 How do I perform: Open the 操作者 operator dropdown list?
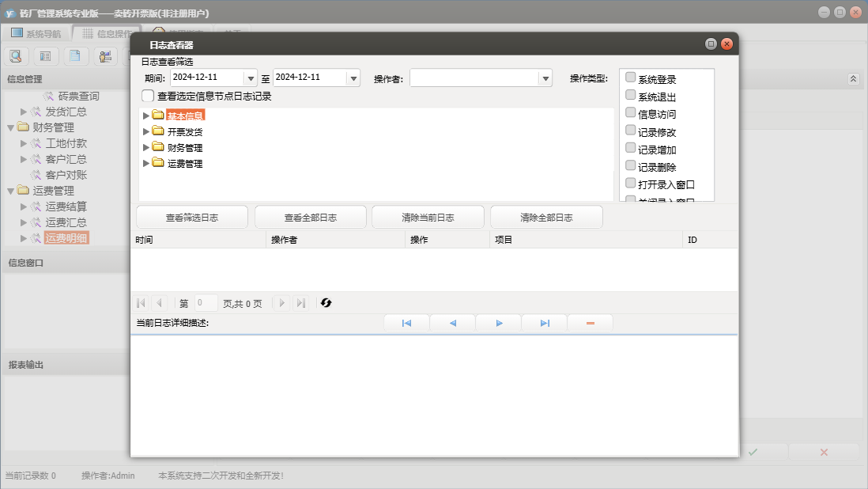pyautogui.click(x=545, y=78)
